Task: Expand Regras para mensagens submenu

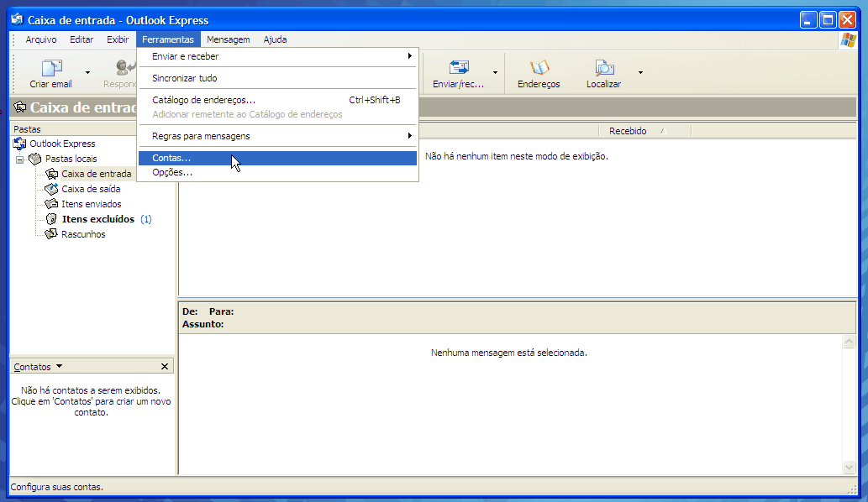Action: point(277,136)
